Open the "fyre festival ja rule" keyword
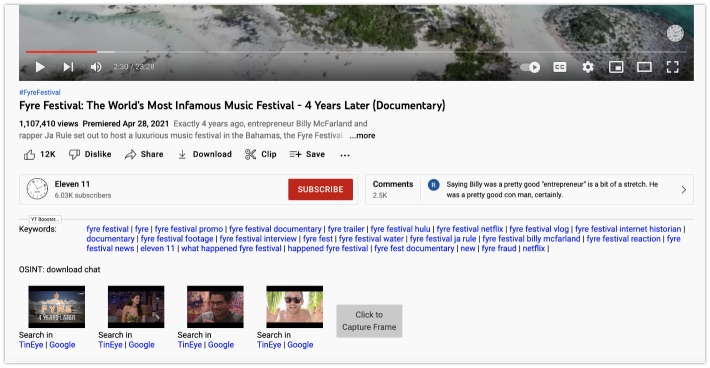Screen dimensions: 710x368 [x=443, y=239]
